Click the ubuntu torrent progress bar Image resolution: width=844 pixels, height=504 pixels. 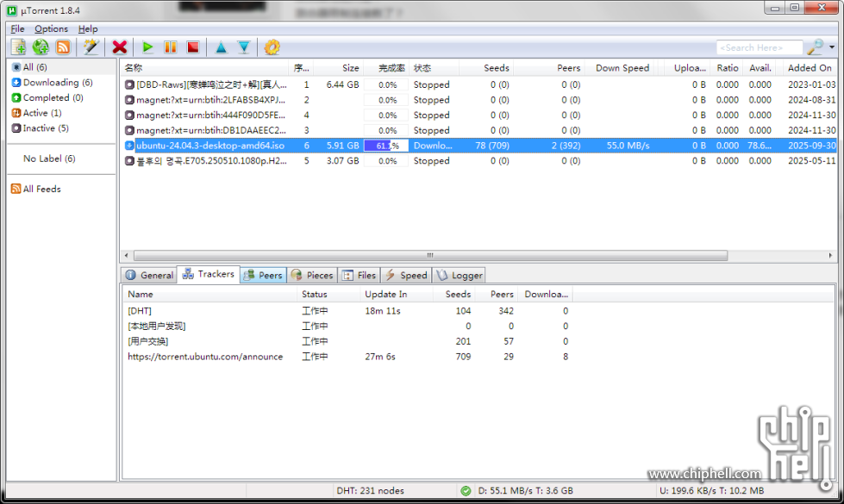point(386,146)
